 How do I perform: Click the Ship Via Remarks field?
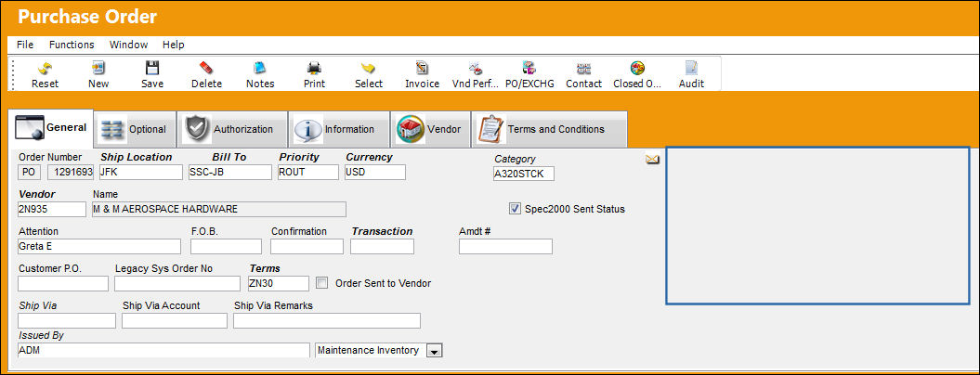click(327, 320)
